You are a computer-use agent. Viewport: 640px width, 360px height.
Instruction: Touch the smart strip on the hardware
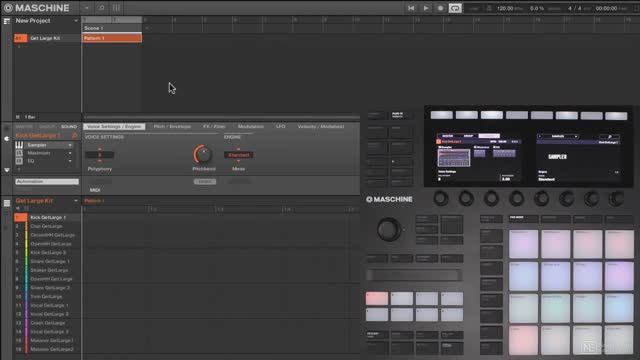coord(414,275)
